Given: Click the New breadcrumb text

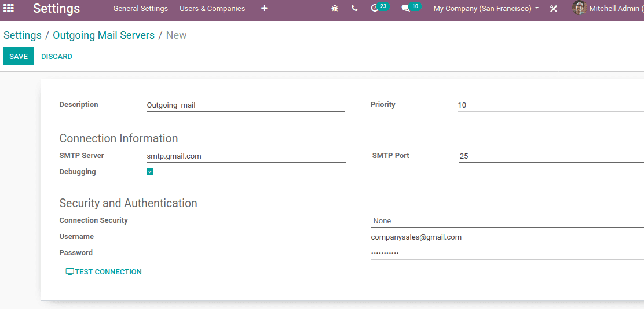Looking at the screenshot, I should tap(176, 35).
